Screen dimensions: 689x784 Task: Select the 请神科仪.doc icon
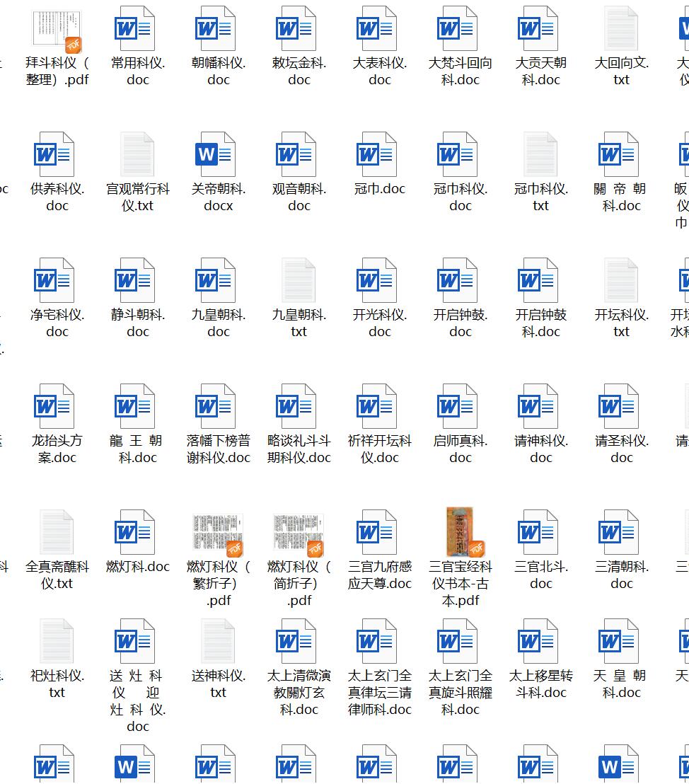point(538,406)
